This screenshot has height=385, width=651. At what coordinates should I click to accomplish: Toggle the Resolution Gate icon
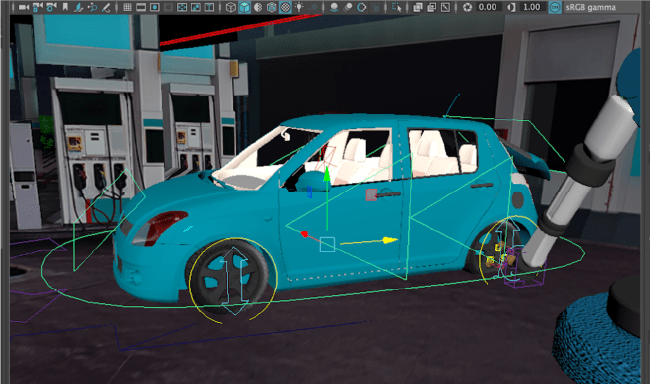(155, 7)
